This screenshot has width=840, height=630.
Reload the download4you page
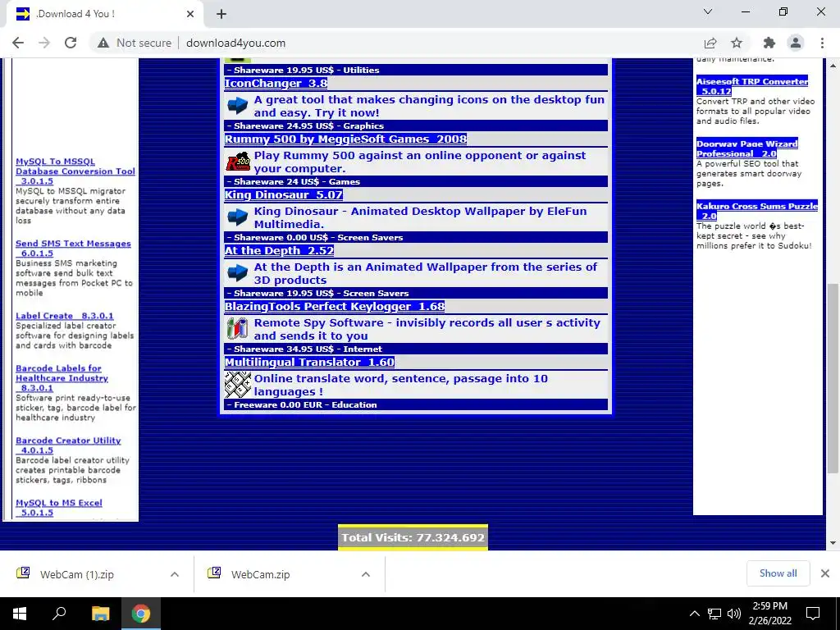point(71,43)
